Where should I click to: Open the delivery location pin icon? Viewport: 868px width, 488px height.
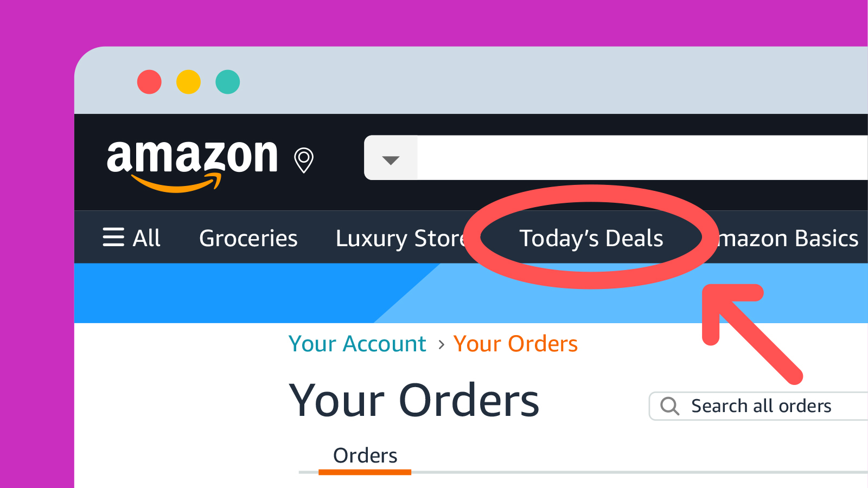point(304,160)
